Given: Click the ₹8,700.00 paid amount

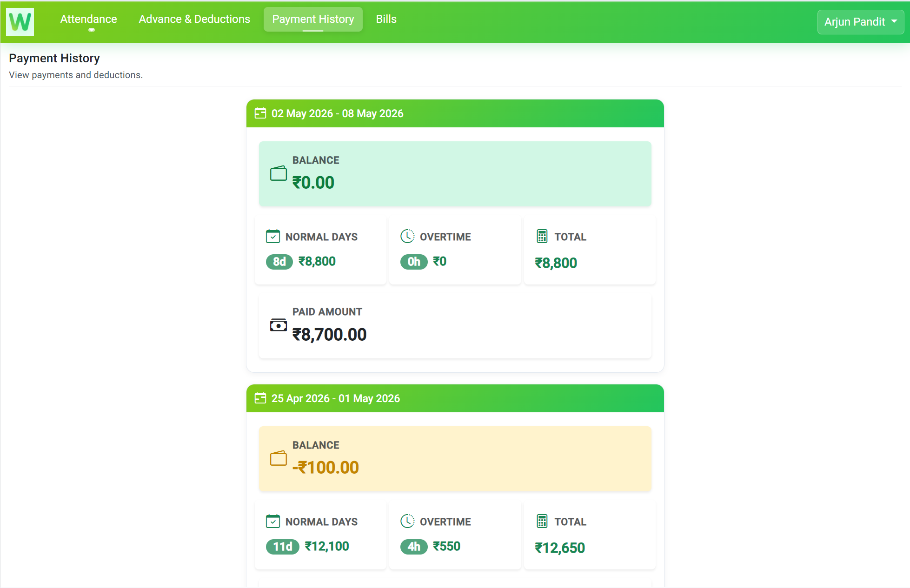Looking at the screenshot, I should pos(329,335).
